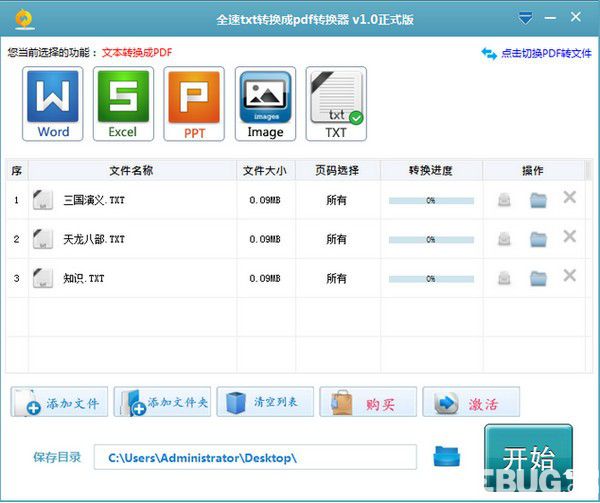Select file name 天龙八部.TXT
The width and height of the screenshot is (600, 503).
click(x=94, y=239)
